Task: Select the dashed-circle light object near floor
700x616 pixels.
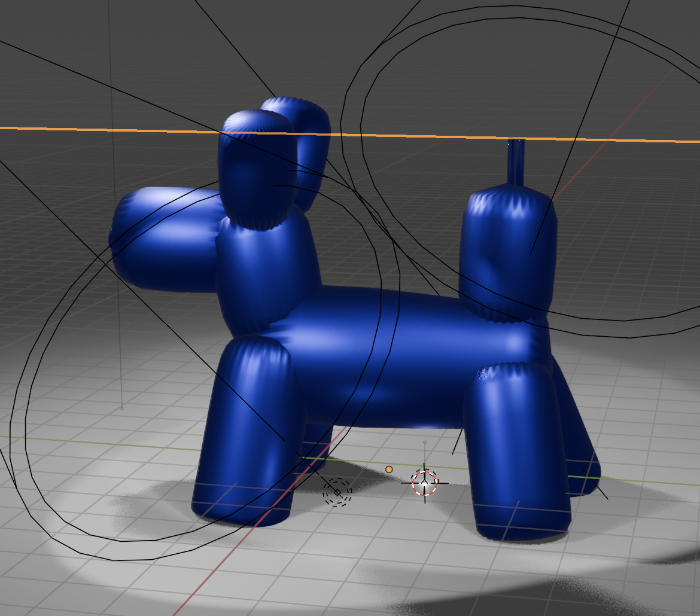Action: tap(337, 492)
